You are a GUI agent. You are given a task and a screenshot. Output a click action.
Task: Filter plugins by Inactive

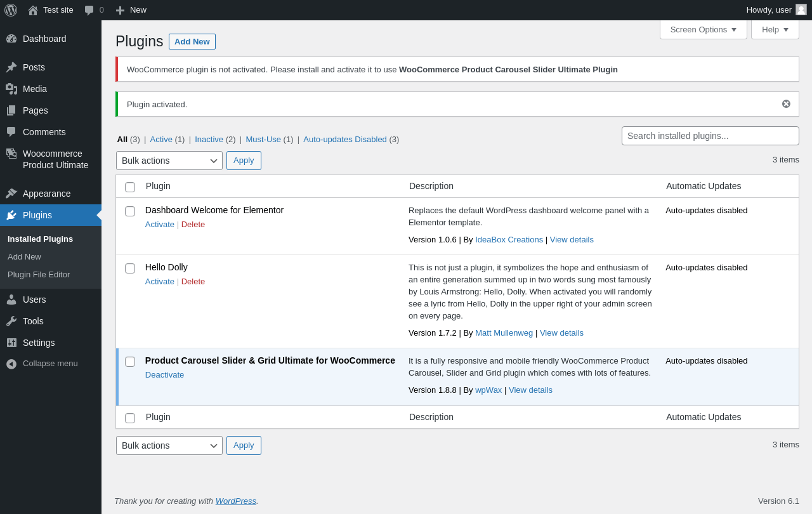click(x=209, y=139)
